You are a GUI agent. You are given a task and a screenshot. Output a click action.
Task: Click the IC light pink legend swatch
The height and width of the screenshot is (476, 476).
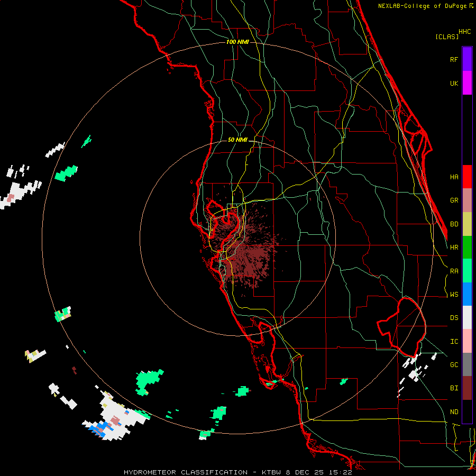tap(467, 341)
